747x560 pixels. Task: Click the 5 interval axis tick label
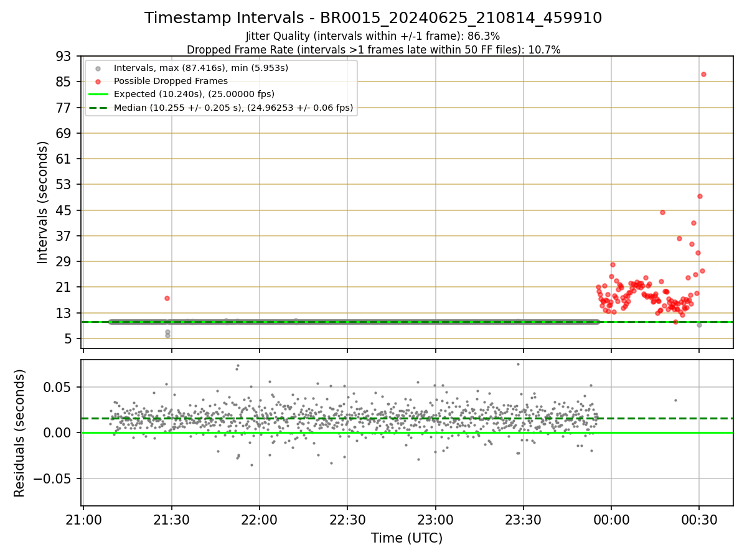(x=69, y=339)
